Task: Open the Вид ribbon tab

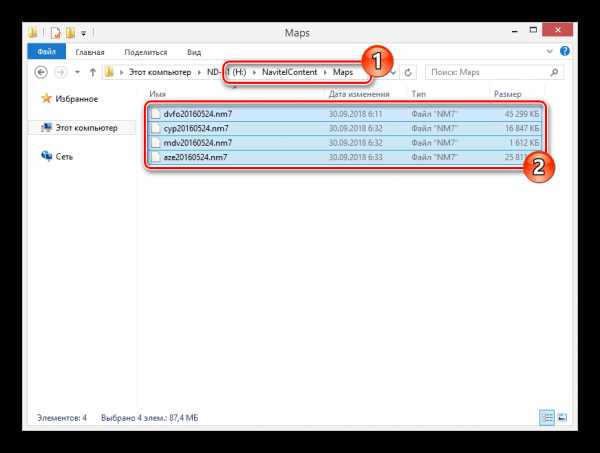Action: pos(194,51)
